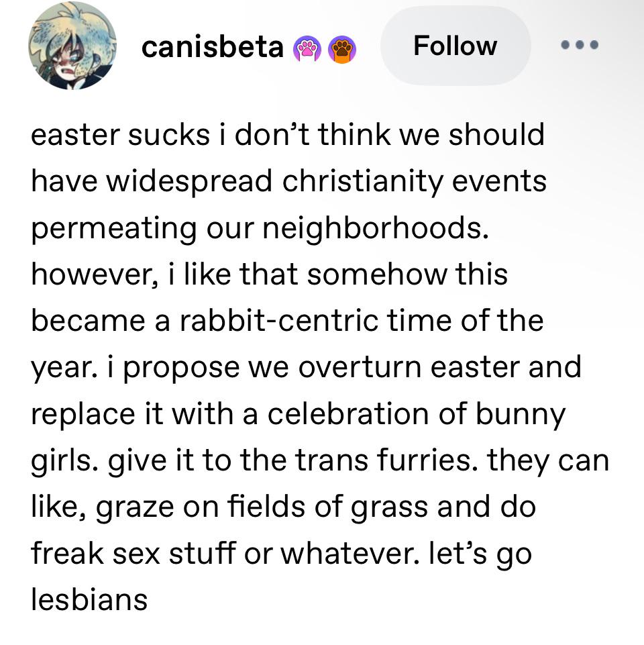Follow the canisbeta account
Viewport: 644px width, 645px height.
coord(455,46)
